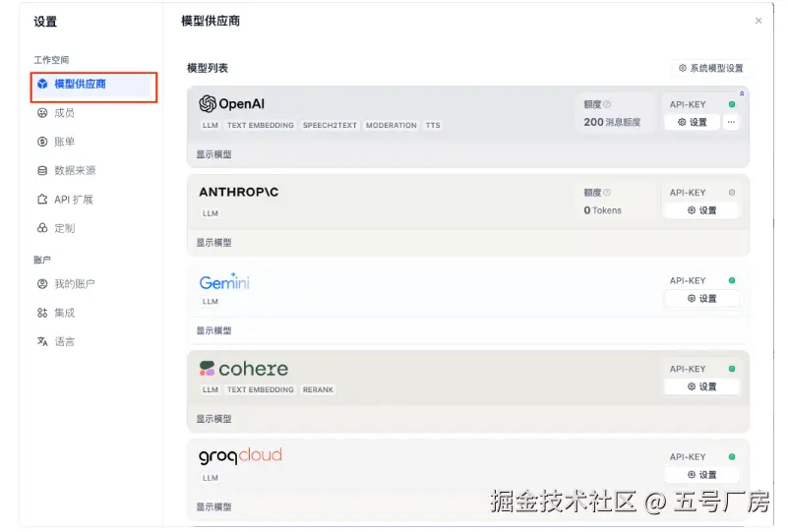Image resolution: width=788 pixels, height=532 pixels.
Task: Expand 显示模型 under Anthropic
Action: pyautogui.click(x=214, y=243)
